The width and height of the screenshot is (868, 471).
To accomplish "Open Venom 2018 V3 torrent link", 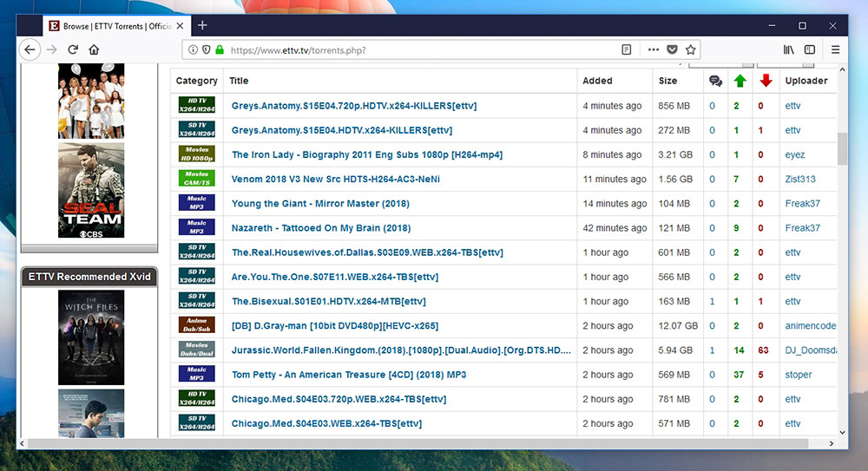I will tap(335, 179).
